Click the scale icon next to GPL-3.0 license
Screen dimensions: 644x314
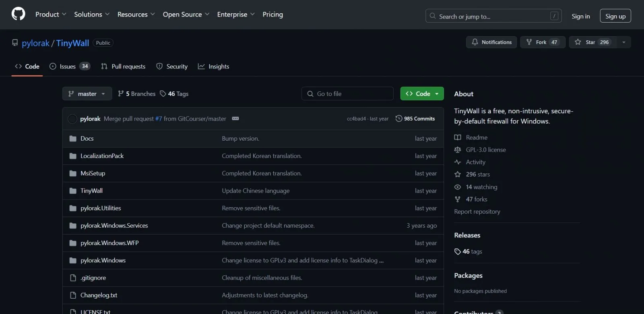click(458, 150)
